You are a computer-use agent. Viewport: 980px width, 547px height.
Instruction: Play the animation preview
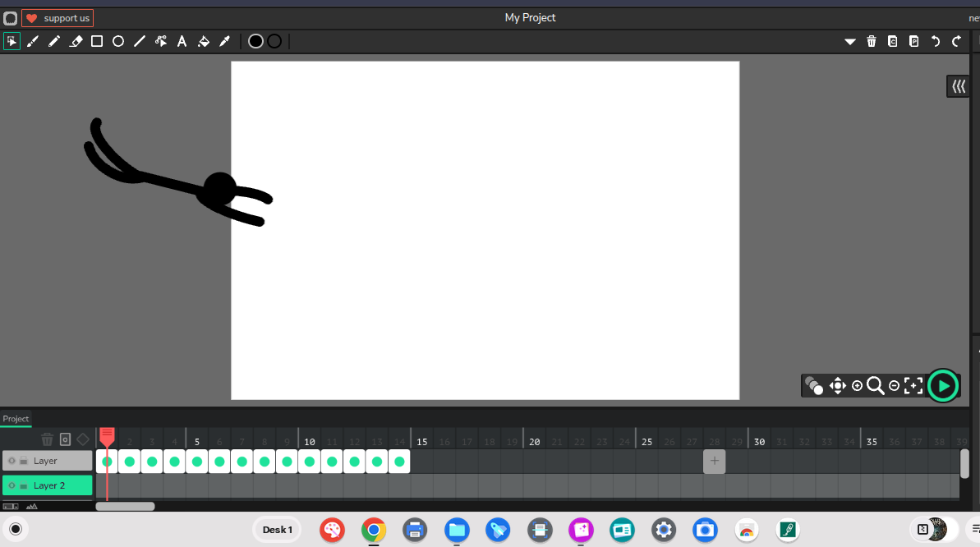943,385
